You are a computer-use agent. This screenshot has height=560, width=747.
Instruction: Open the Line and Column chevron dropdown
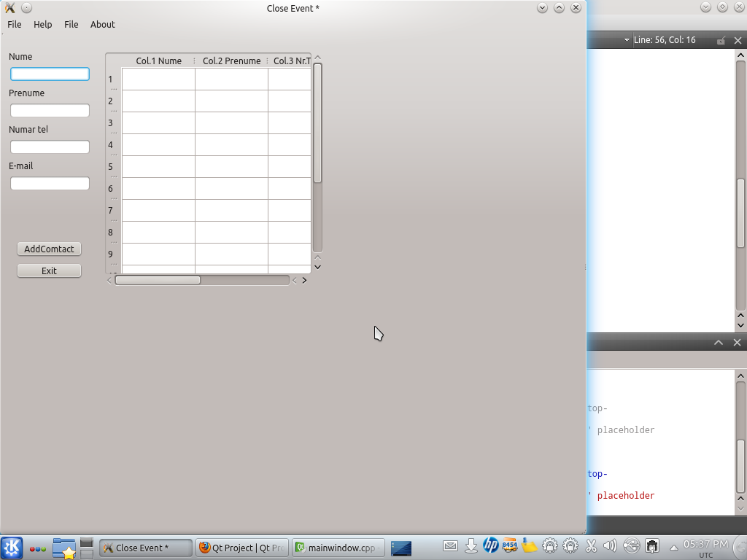point(627,39)
